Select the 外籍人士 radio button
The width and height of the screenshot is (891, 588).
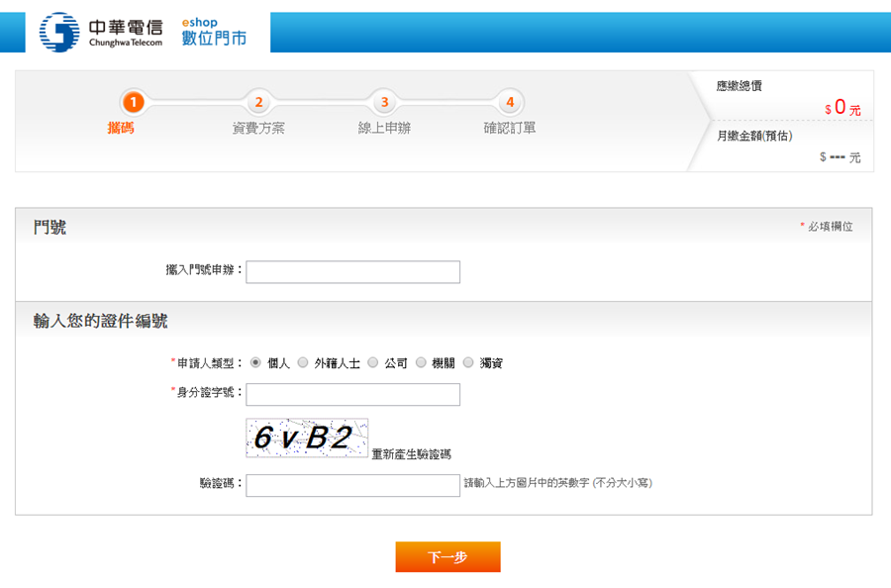(303, 362)
